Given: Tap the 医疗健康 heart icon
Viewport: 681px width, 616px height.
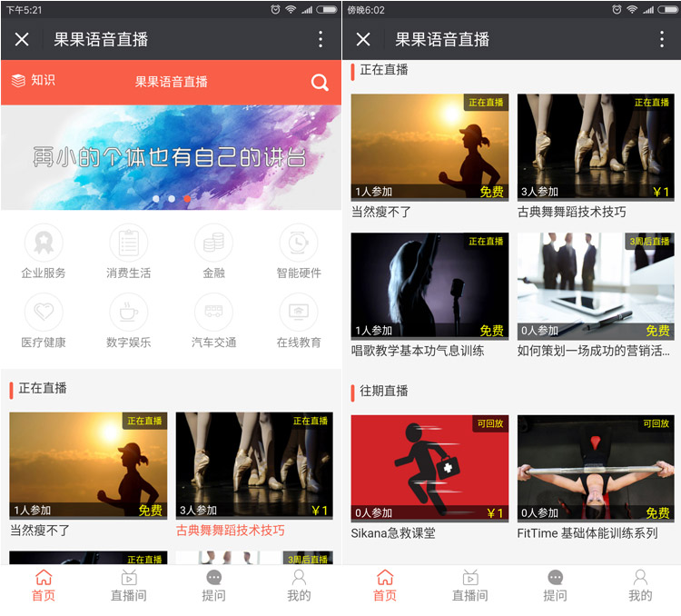Looking at the screenshot, I should [x=44, y=312].
